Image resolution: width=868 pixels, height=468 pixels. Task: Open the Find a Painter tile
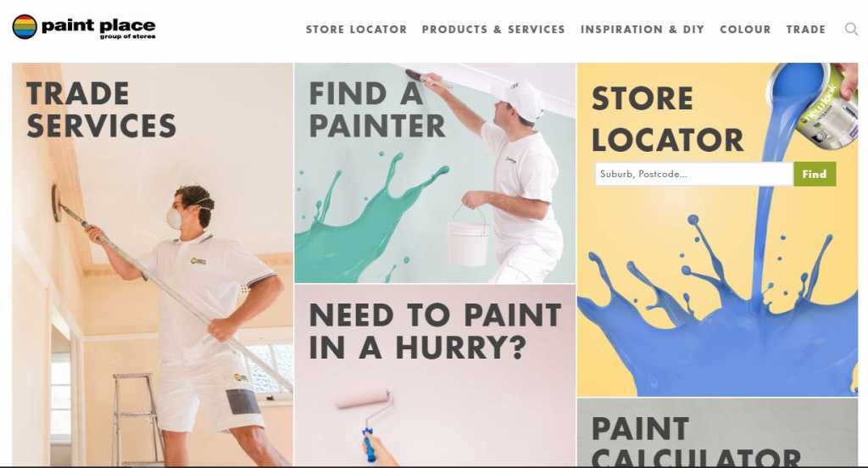(x=435, y=173)
